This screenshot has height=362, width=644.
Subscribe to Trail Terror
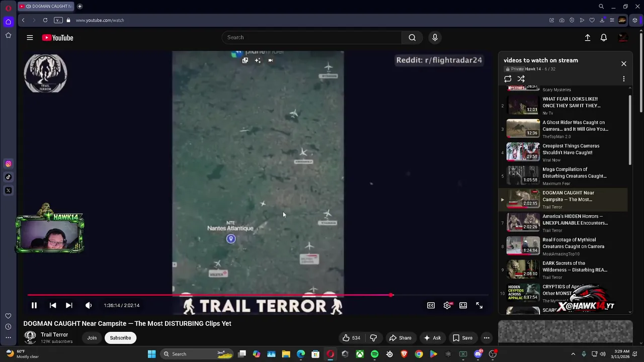[x=120, y=338]
